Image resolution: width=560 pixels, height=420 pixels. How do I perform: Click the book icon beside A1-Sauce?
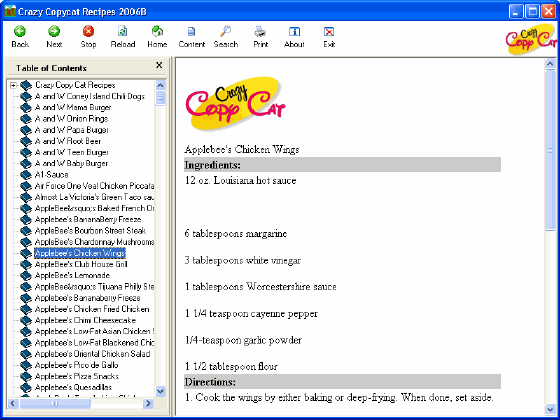point(26,175)
